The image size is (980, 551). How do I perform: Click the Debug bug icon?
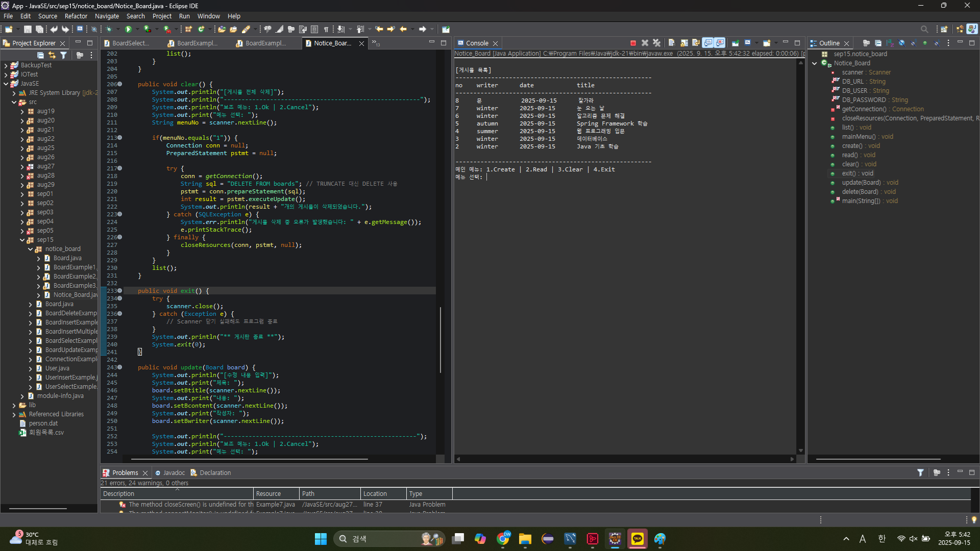point(109,29)
